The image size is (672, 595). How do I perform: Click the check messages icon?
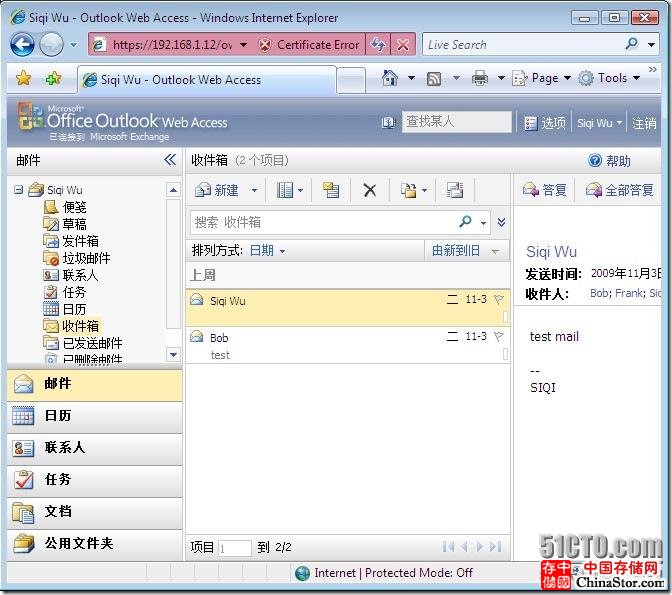tap(330, 190)
